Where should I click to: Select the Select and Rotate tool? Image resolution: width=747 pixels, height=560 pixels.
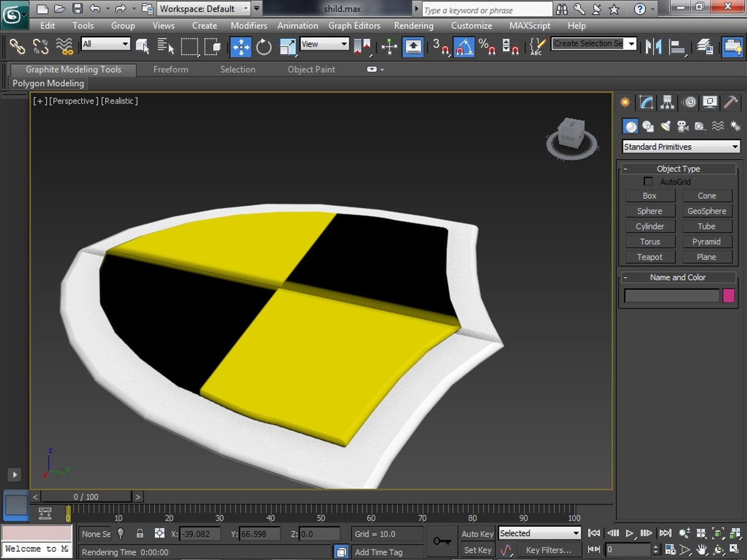[x=264, y=47]
